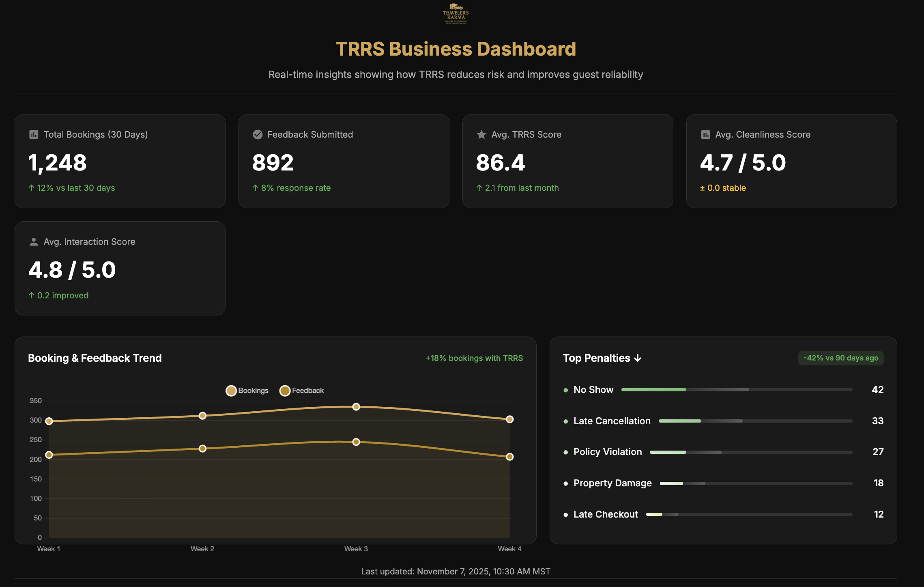Click the chart icon next to Avg. Cleanliness Score
Screen dimensions: 924x587
click(x=706, y=134)
